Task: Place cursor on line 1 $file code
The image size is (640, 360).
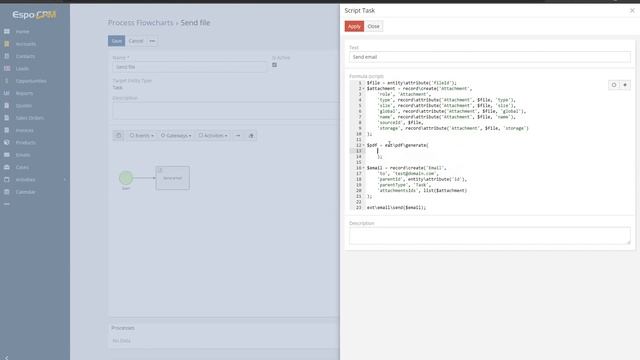Action: pos(411,83)
